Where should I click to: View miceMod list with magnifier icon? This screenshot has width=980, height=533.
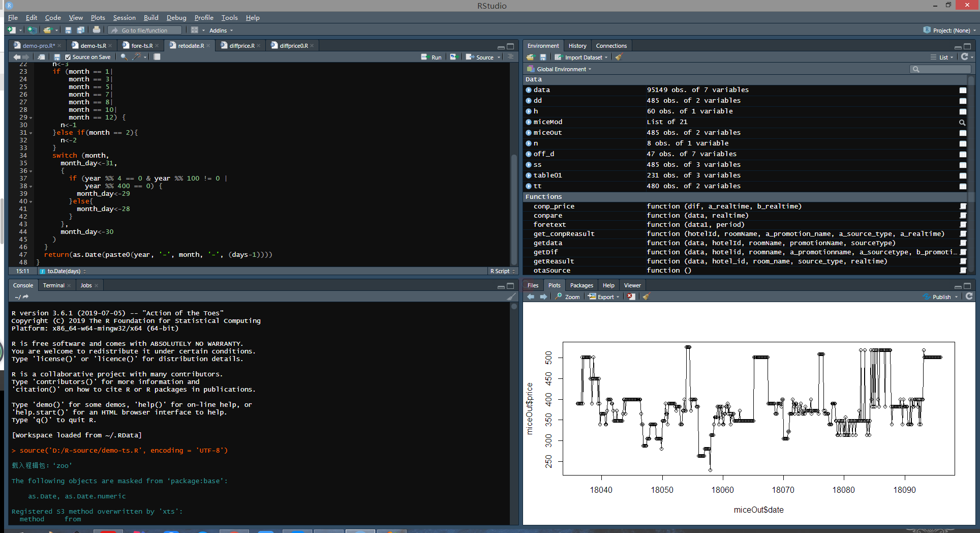tap(962, 123)
